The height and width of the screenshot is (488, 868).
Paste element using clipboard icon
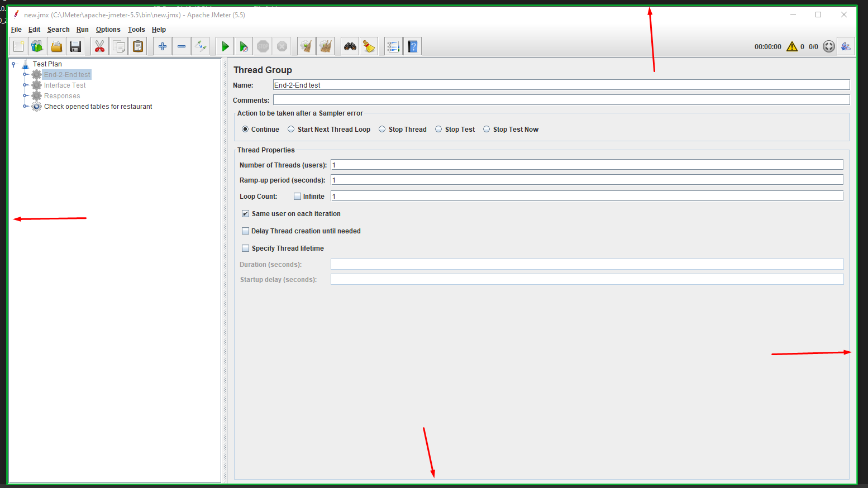(x=137, y=46)
